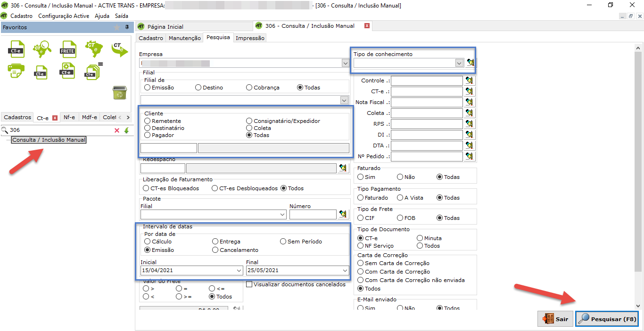Click the lookup icon beside Nota Fiscal field

click(469, 102)
